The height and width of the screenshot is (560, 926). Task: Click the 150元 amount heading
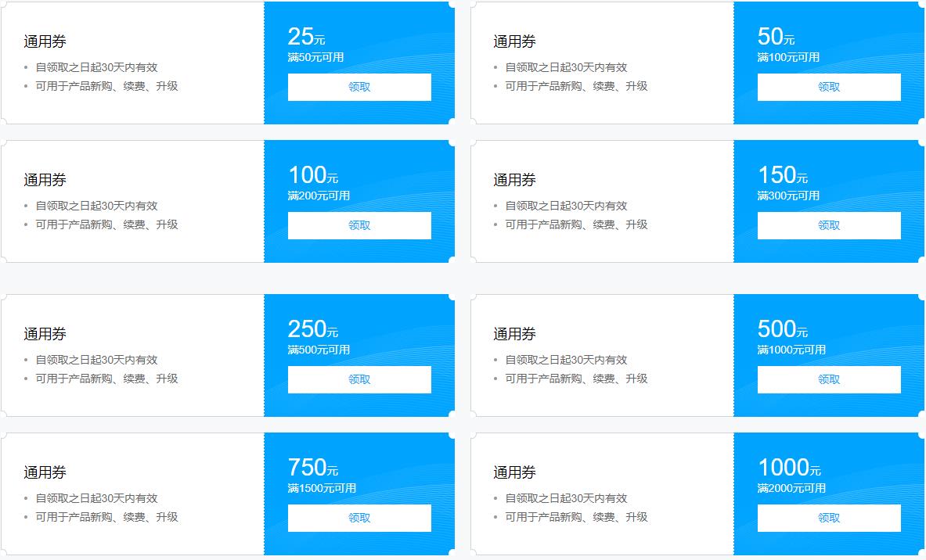pos(783,175)
